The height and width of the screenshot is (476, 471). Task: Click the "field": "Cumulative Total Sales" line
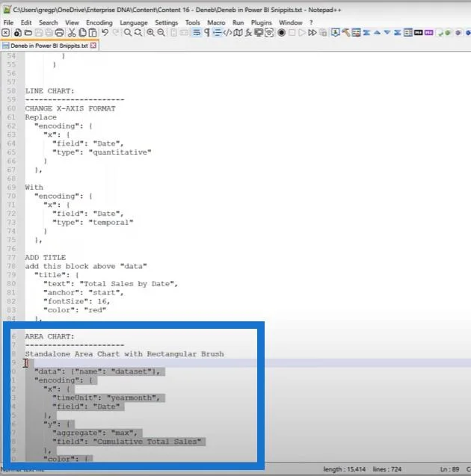pos(126,442)
